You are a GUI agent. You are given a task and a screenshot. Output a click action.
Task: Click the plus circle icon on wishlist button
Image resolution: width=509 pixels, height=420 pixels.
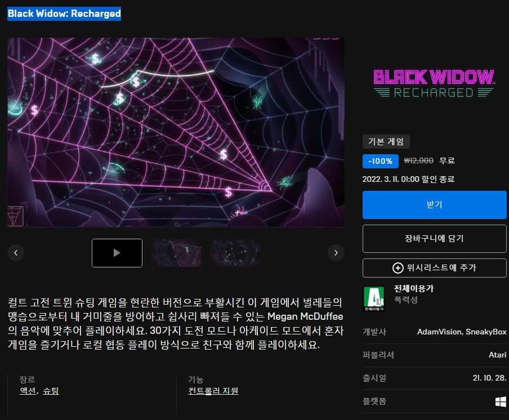coord(398,268)
